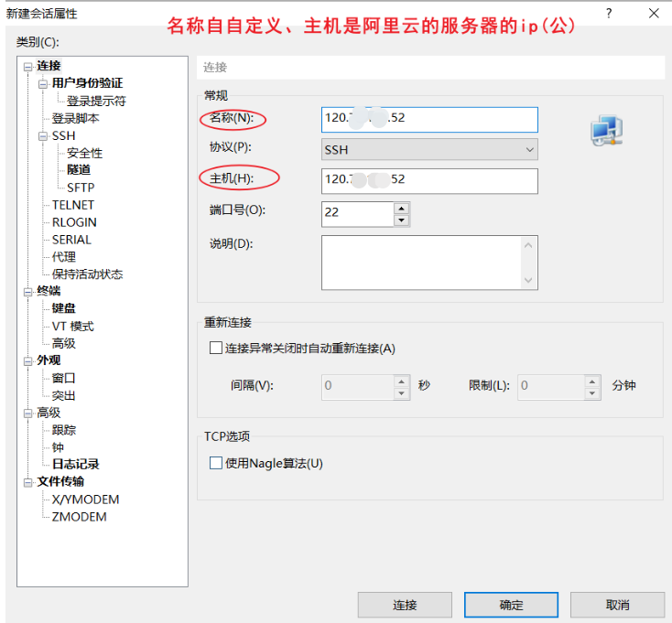Click the 取消 button
Image resolution: width=672 pixels, height=623 pixels.
(617, 605)
